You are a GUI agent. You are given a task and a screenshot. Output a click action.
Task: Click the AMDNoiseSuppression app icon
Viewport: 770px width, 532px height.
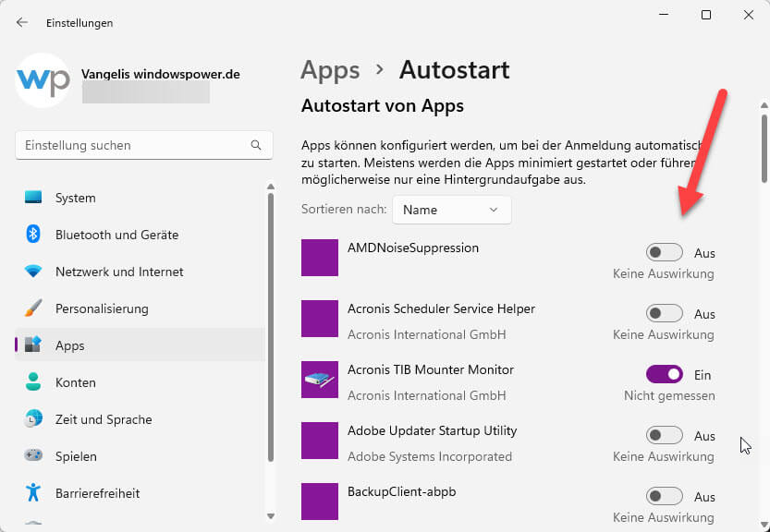[320, 258]
